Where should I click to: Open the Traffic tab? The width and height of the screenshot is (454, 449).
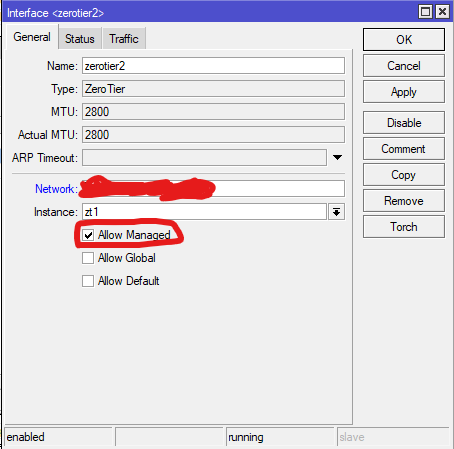[x=124, y=39]
